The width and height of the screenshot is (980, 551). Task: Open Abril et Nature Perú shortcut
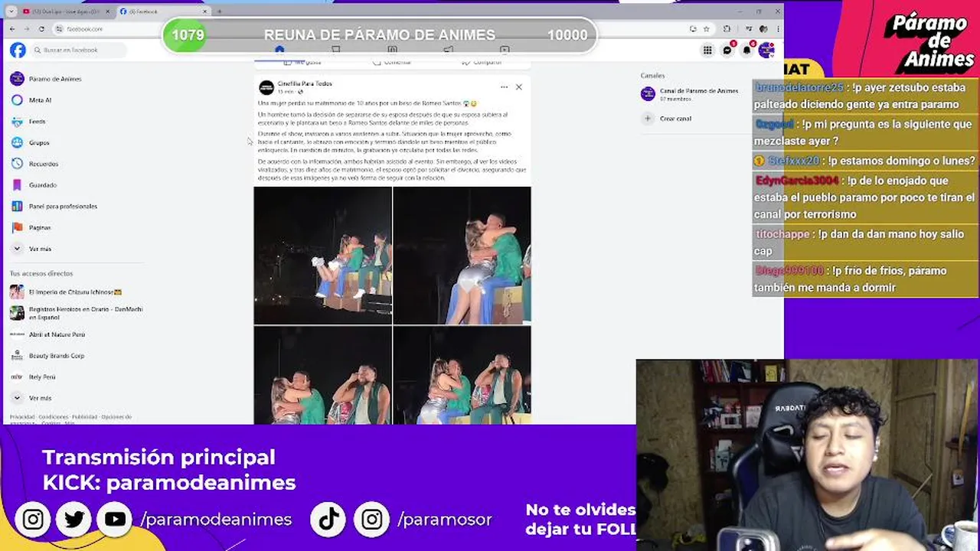pyautogui.click(x=47, y=334)
